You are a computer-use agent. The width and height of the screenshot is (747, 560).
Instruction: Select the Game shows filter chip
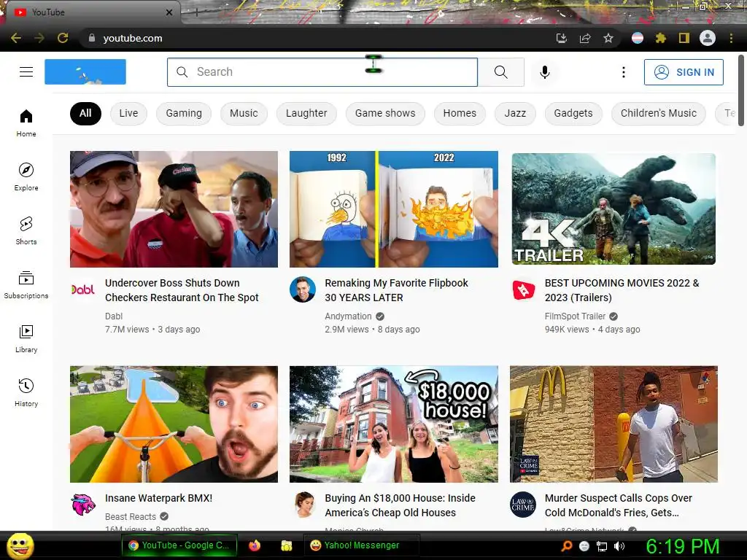[x=385, y=113]
